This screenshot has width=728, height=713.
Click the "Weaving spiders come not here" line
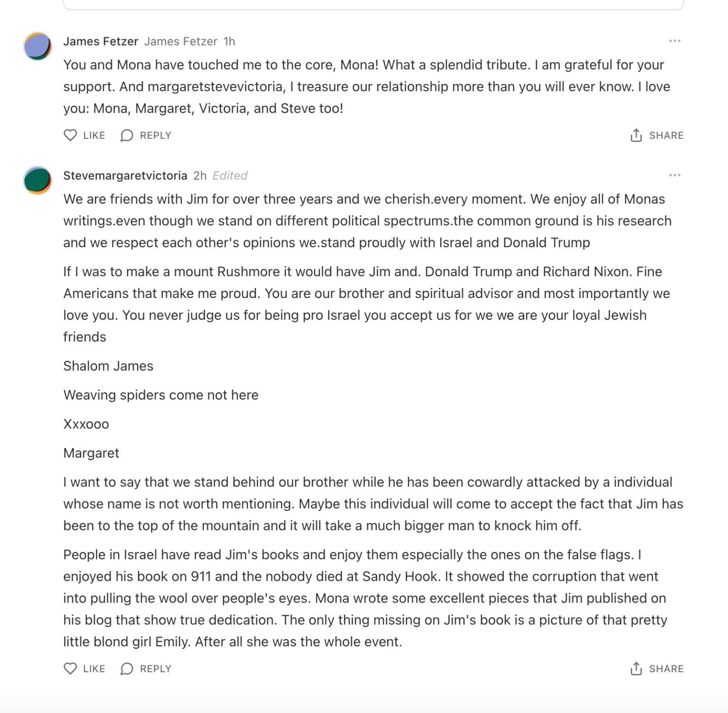pyautogui.click(x=161, y=395)
